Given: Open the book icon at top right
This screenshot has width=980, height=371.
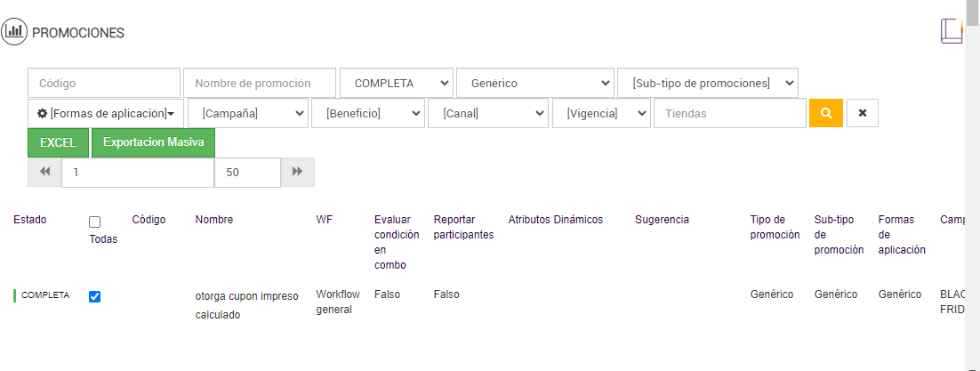Looking at the screenshot, I should [x=952, y=30].
